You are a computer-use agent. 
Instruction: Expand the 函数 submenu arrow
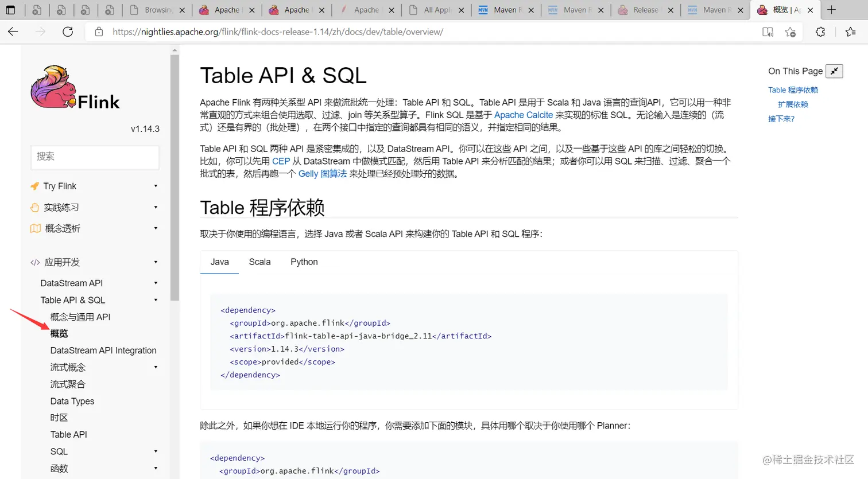pos(156,468)
